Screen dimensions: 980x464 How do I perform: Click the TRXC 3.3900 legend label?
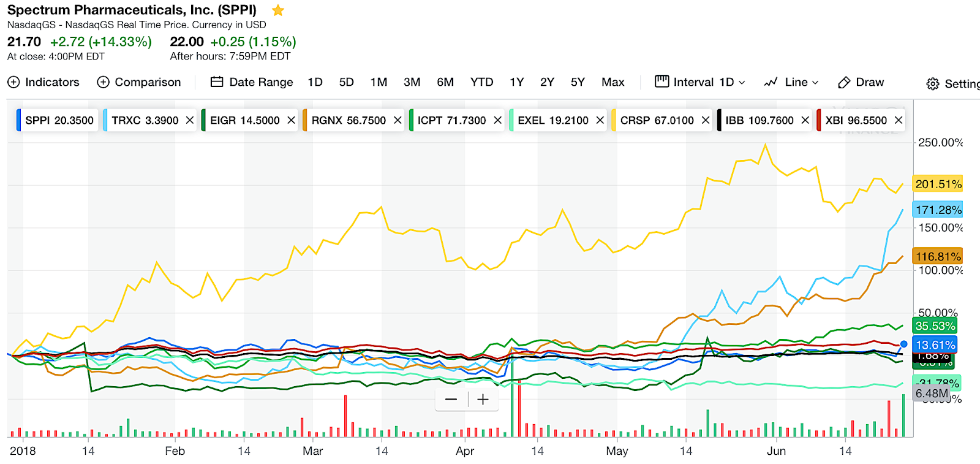coord(145,120)
